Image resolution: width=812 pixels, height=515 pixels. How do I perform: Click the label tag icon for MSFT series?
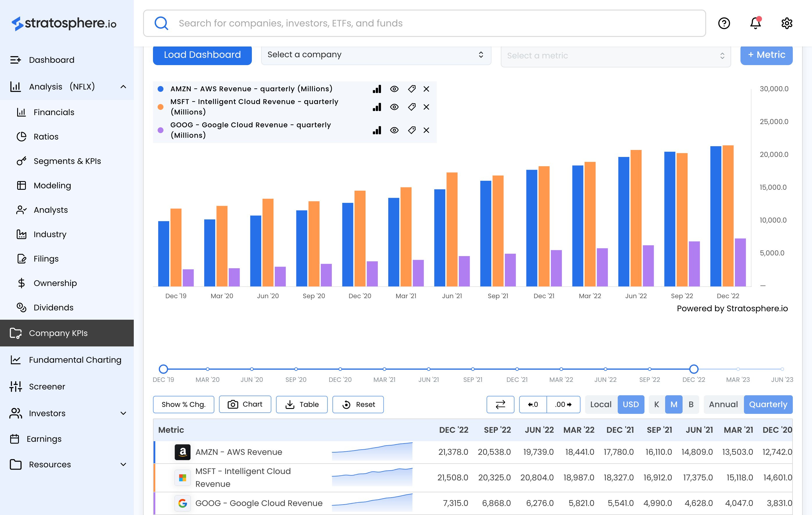[412, 107]
